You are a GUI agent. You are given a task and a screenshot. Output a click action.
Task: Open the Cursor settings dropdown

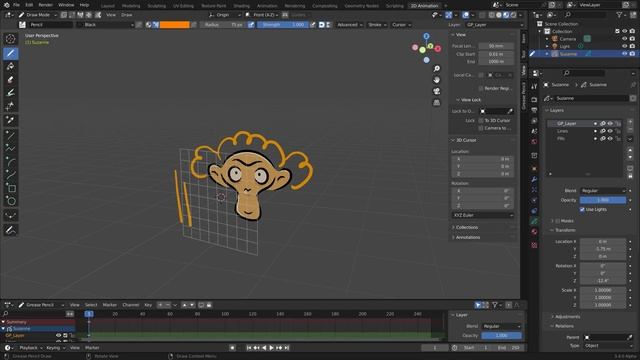[x=401, y=24]
